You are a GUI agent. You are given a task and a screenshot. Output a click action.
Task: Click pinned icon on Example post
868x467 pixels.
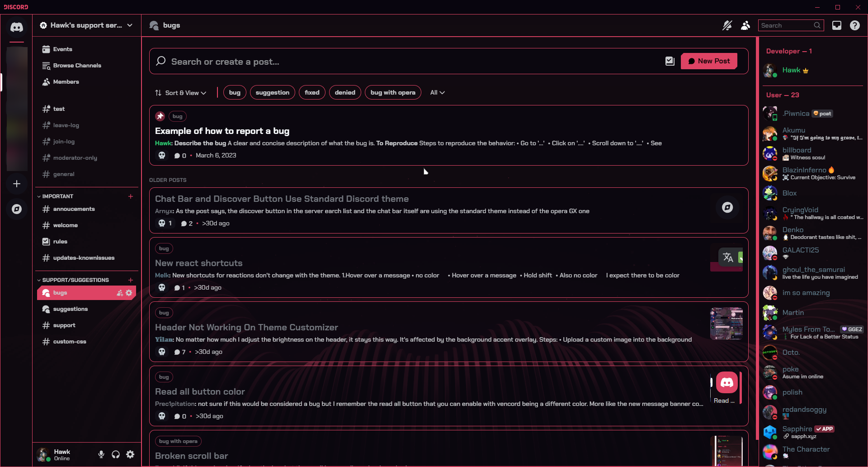[160, 116]
